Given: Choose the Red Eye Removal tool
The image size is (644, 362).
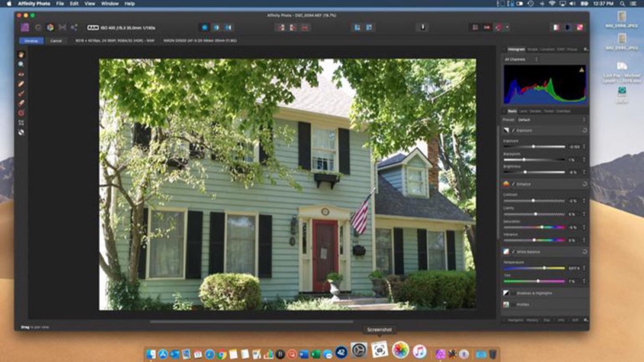Looking at the screenshot, I should tap(21, 74).
